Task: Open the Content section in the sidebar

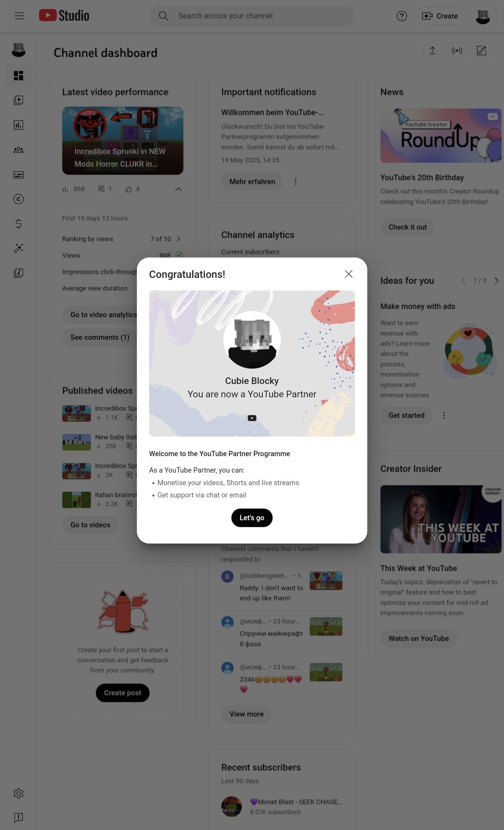Action: tap(19, 100)
